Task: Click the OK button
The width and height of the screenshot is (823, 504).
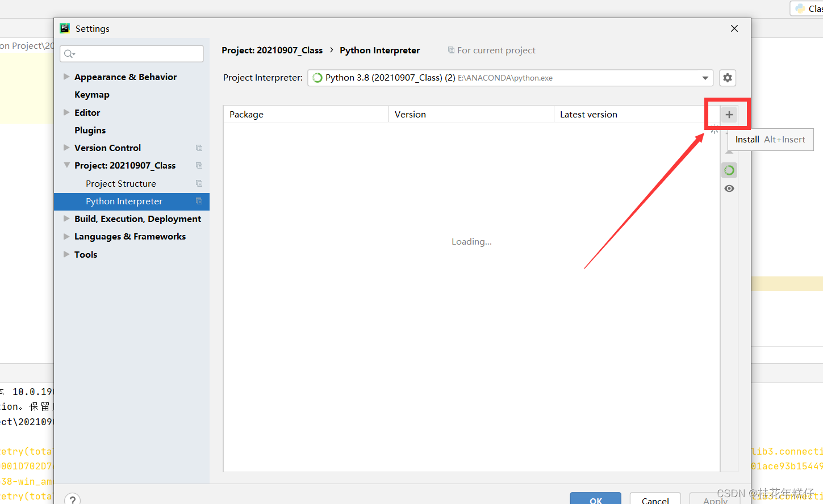Action: tap(596, 499)
